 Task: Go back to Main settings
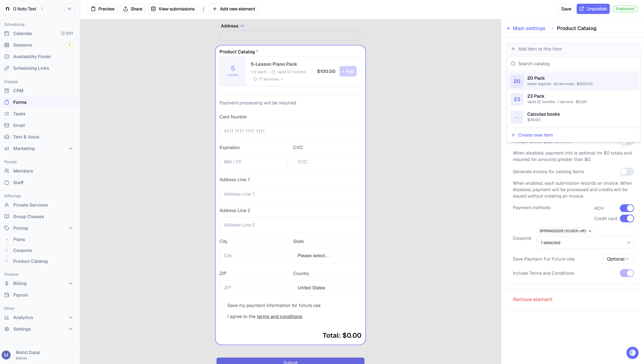[526, 28]
